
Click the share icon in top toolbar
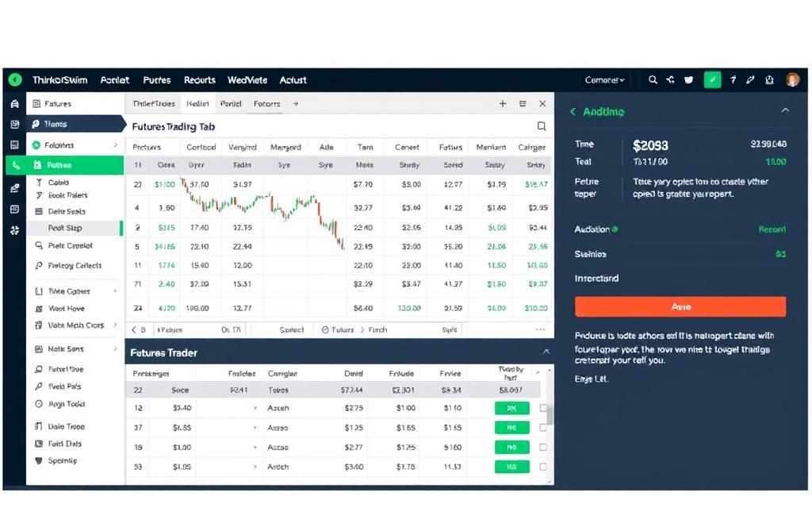click(x=671, y=79)
